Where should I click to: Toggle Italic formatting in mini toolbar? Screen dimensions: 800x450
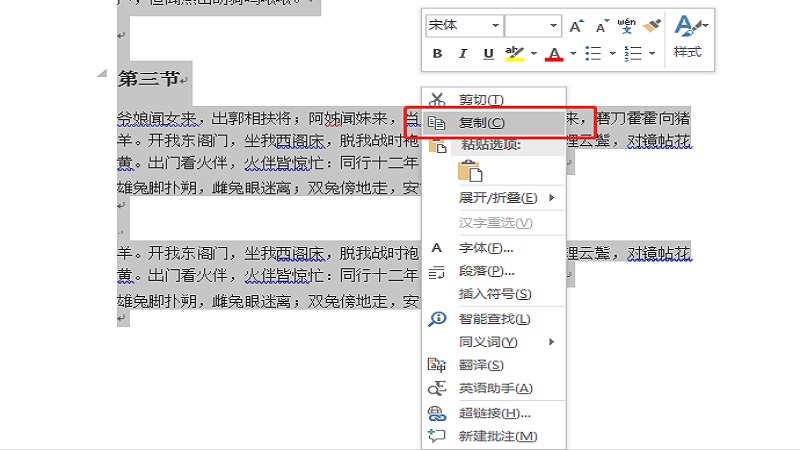click(x=463, y=54)
